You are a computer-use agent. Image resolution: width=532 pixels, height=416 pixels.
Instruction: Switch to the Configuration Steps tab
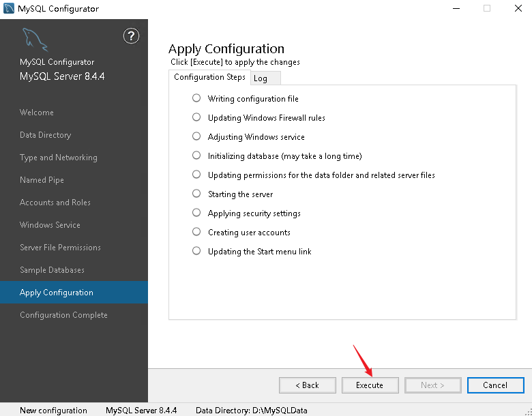point(209,77)
